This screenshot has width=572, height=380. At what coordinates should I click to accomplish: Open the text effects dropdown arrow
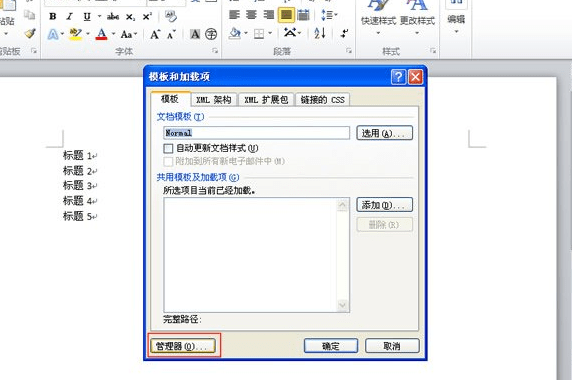62,34
